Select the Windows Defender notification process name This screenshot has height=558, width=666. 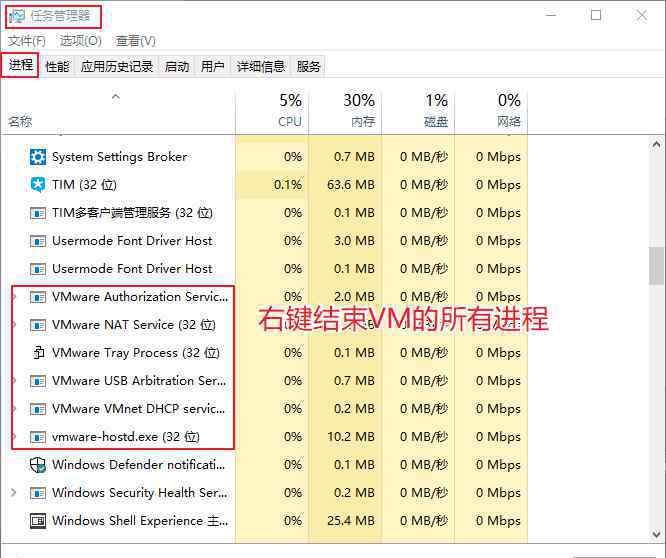click(x=138, y=465)
